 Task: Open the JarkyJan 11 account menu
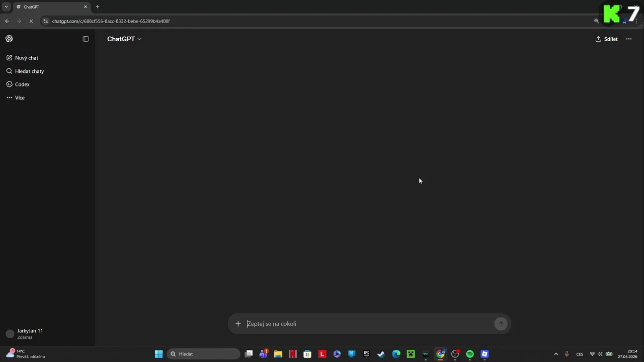point(47,334)
